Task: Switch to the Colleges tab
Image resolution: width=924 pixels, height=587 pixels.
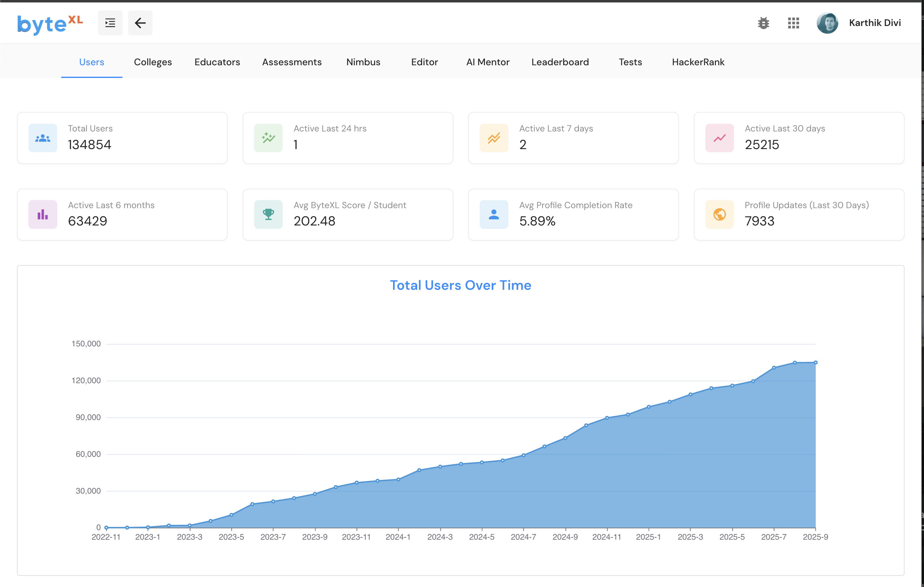Action: (153, 62)
